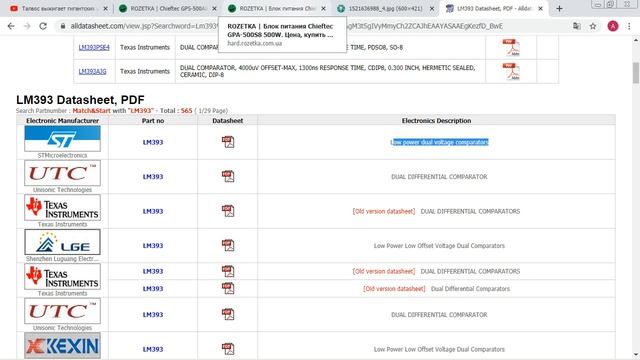The image size is (640, 360).
Task: Open LM393 part link in STMicroelectronics row
Action: [153, 142]
